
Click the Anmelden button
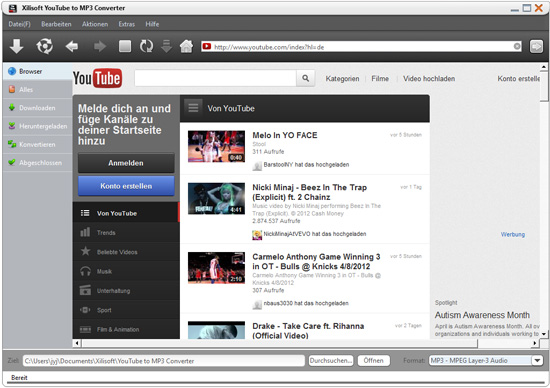tap(126, 163)
